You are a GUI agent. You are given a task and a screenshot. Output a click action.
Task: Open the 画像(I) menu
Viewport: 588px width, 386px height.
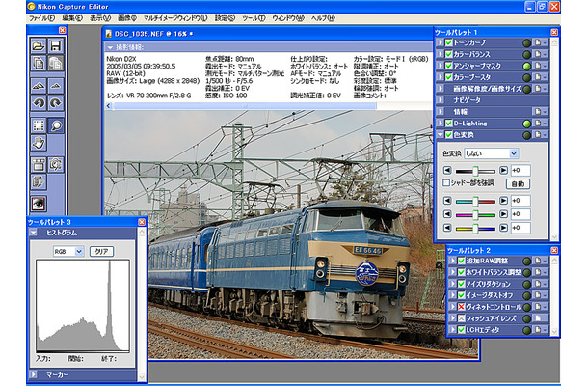tap(127, 18)
